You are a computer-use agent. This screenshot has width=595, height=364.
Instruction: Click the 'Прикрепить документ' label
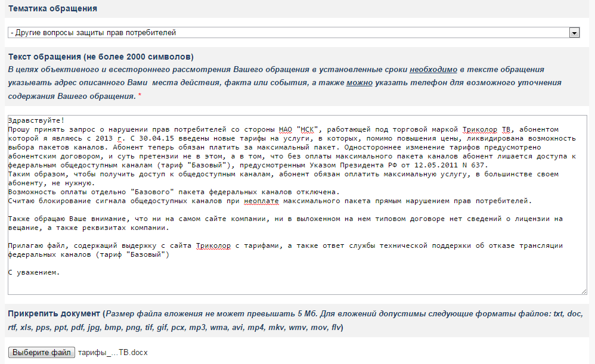[x=54, y=313]
